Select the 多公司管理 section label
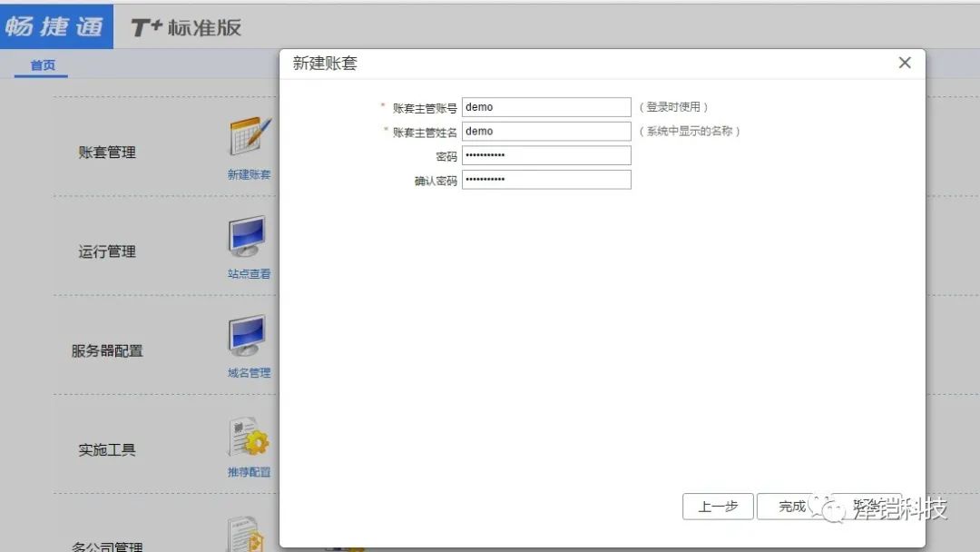This screenshot has width=980, height=552. tap(107, 547)
